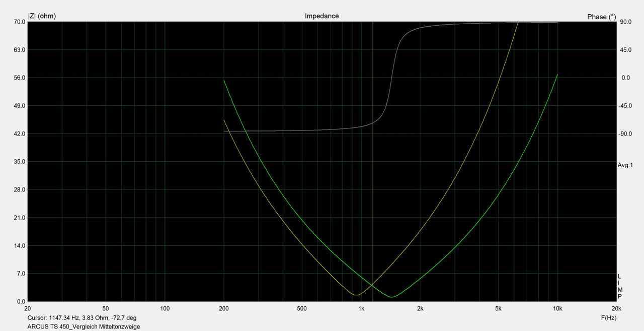Click the 70.0 ohm axis value

click(20, 22)
